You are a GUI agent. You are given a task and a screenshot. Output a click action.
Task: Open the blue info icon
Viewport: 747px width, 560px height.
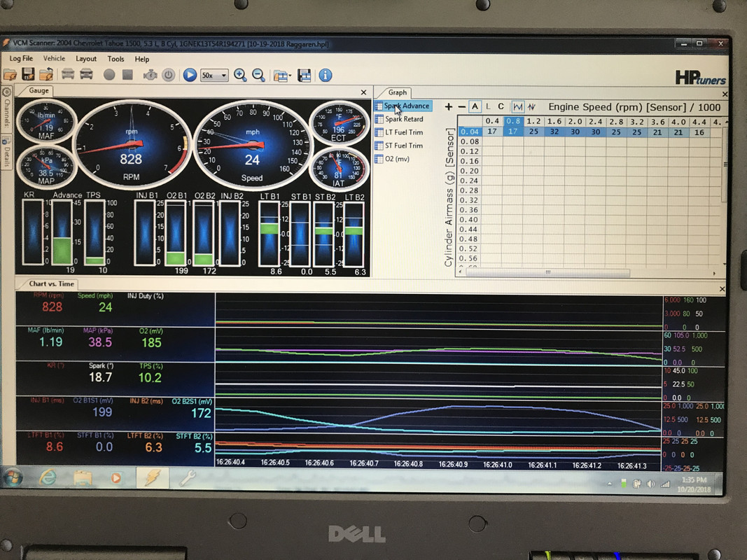(x=326, y=75)
